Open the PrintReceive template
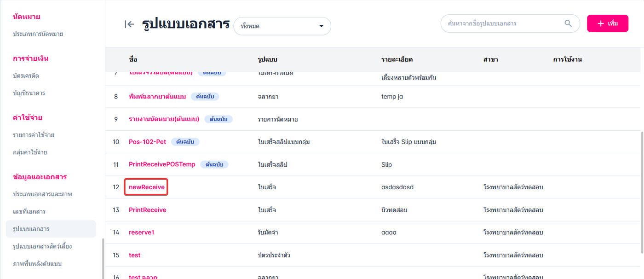Screen dimensions: 644x279 (x=147, y=210)
